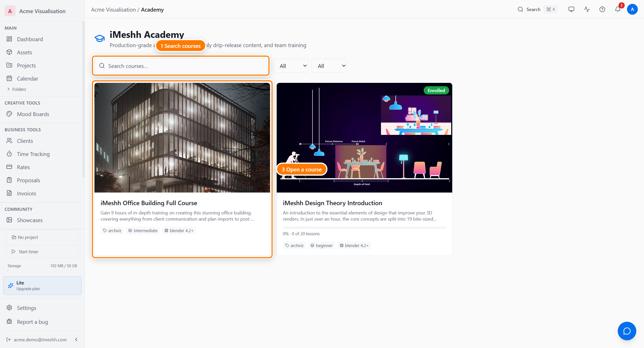Click the Calendar icon in sidebar
This screenshot has width=644, height=348.
click(x=9, y=79)
